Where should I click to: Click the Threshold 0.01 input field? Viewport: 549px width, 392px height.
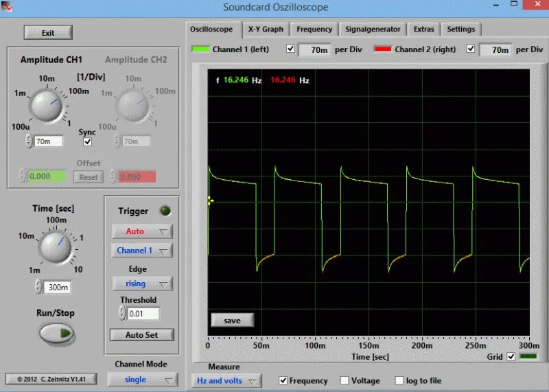143,314
